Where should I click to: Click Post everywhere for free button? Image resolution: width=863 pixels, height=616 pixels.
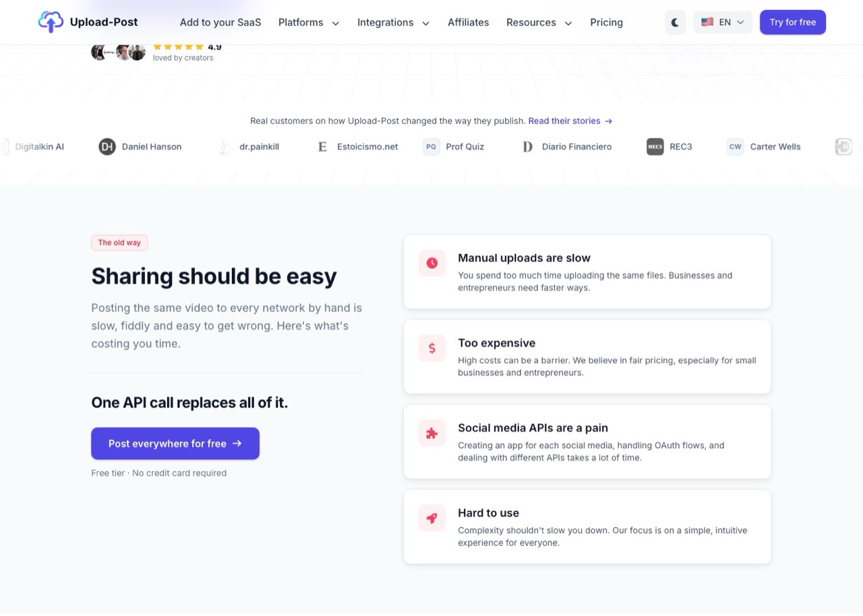[175, 443]
